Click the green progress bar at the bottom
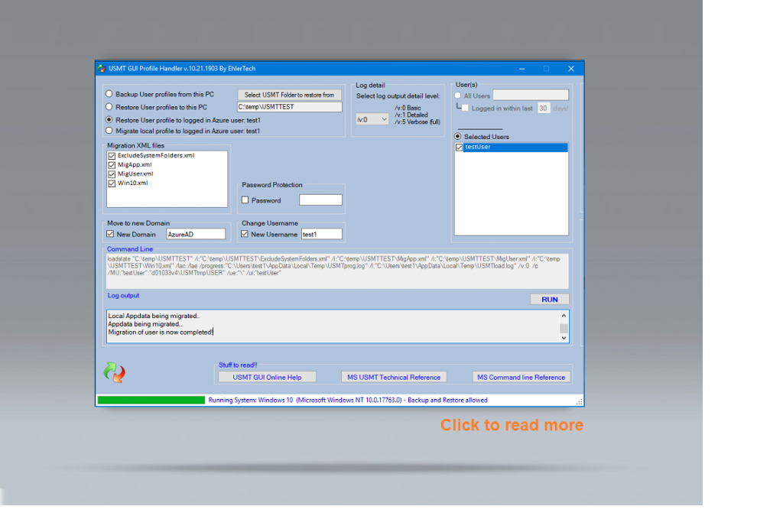This screenshot has width=783, height=532. tap(150, 399)
